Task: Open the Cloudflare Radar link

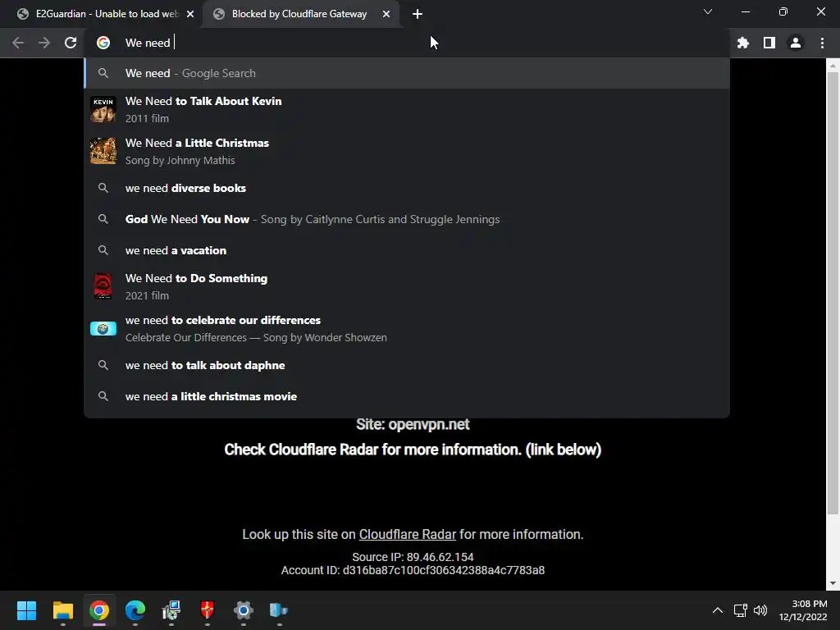Action: (407, 535)
